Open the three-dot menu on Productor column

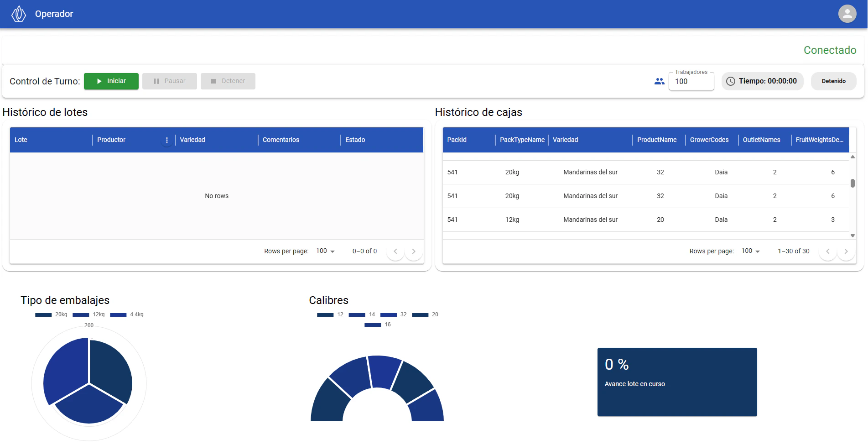point(167,140)
